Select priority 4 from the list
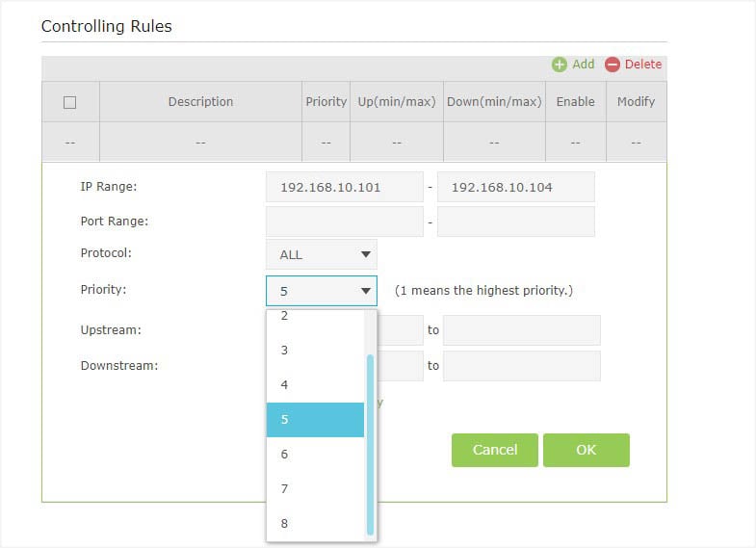 (x=315, y=384)
